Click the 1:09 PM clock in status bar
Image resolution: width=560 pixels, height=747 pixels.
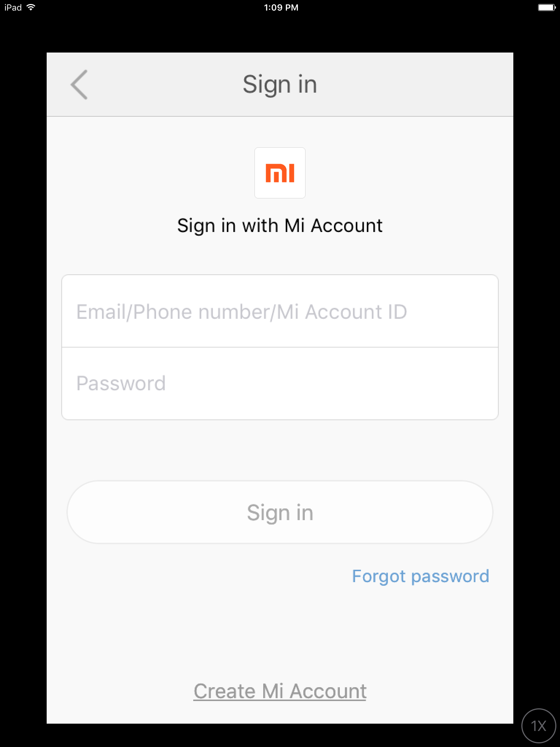click(x=281, y=7)
